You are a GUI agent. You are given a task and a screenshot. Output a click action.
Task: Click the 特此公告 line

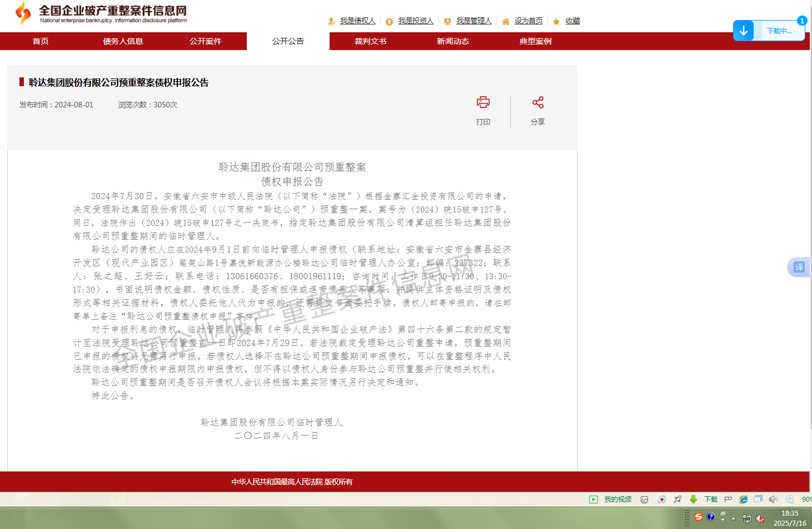coord(113,396)
